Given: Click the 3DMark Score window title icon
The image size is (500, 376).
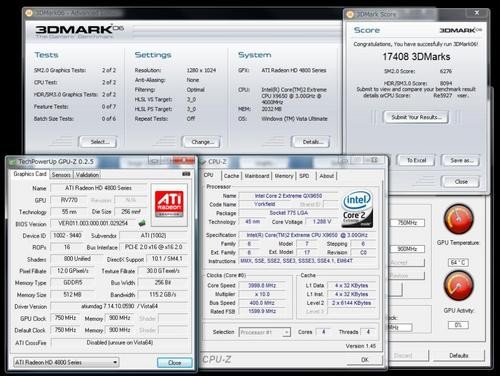Looking at the screenshot, I should [x=350, y=14].
